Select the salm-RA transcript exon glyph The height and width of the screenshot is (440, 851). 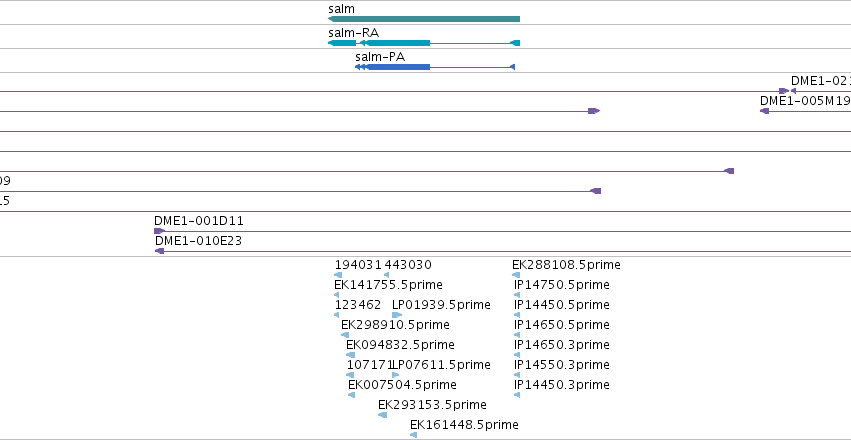pyautogui.click(x=424, y=43)
